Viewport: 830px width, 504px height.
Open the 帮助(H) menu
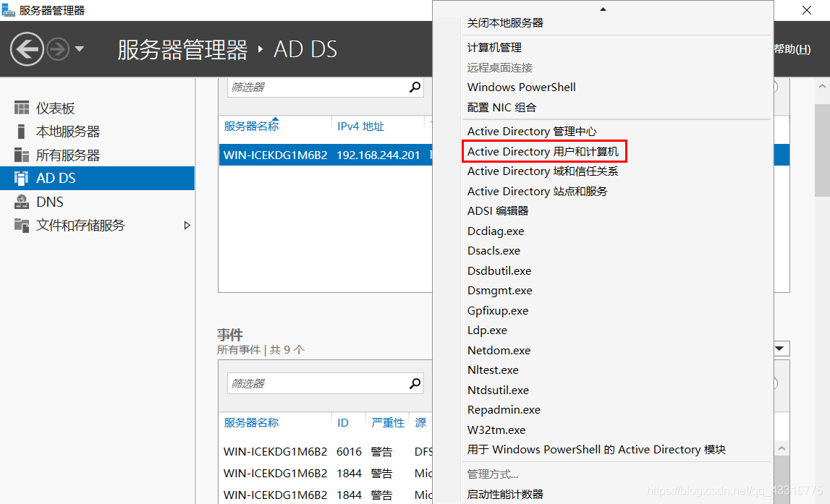[x=792, y=48]
